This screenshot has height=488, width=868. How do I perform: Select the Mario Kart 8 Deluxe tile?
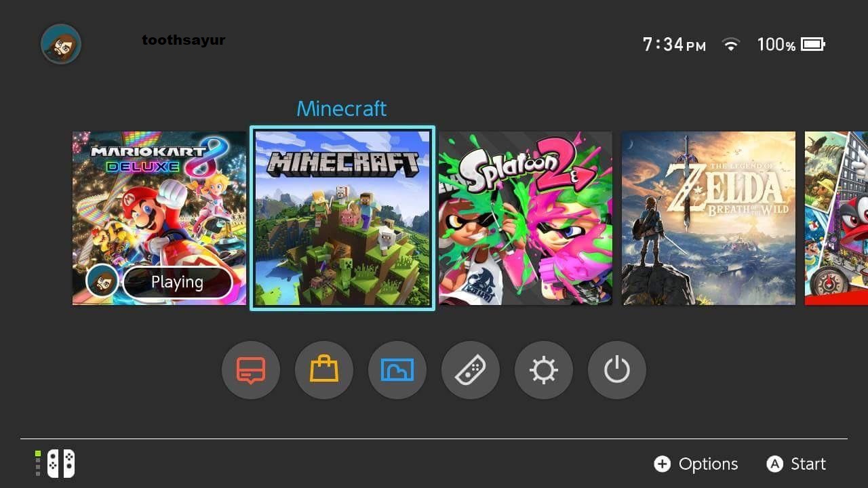159,218
